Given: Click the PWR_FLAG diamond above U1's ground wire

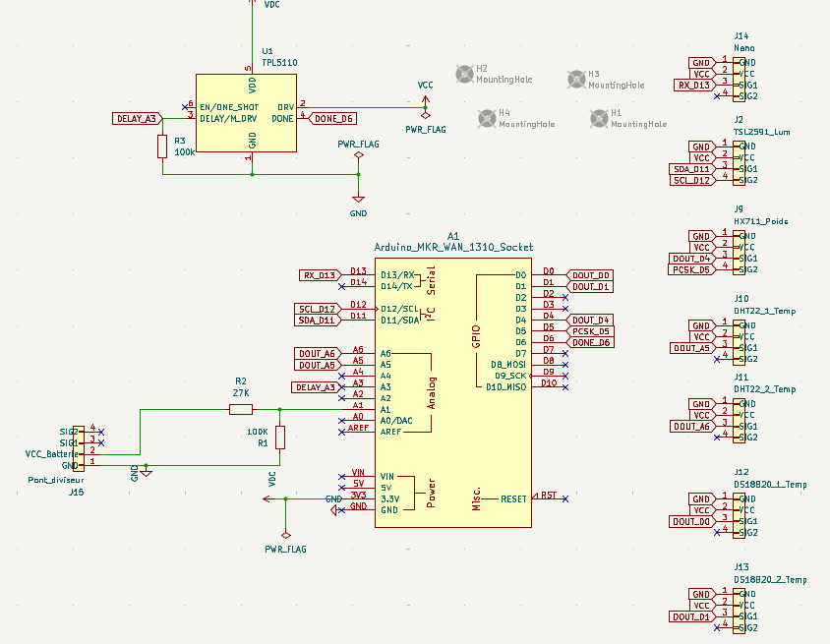Looking at the screenshot, I should pos(358,155).
